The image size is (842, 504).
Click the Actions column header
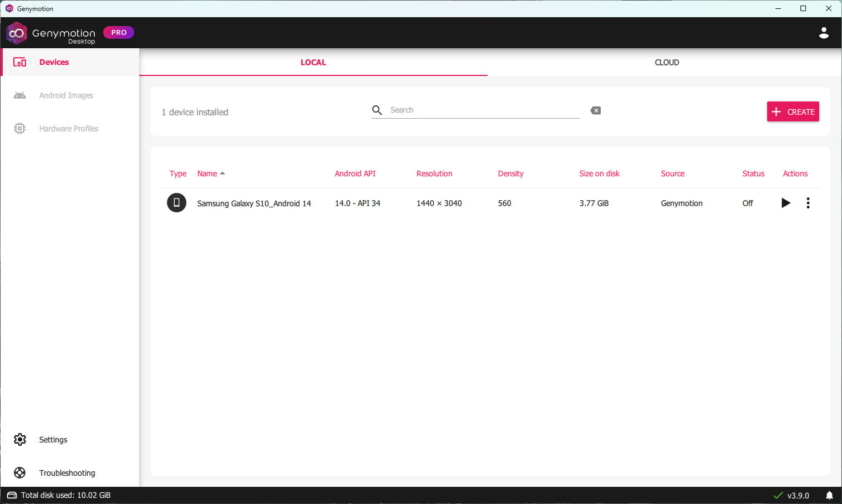point(795,174)
